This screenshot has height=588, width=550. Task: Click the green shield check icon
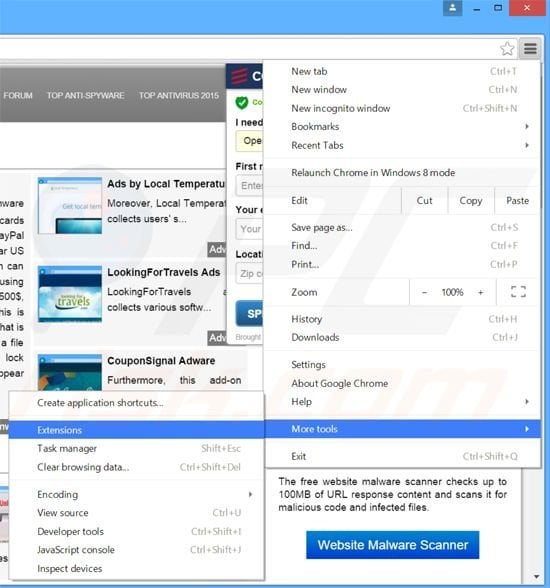242,102
